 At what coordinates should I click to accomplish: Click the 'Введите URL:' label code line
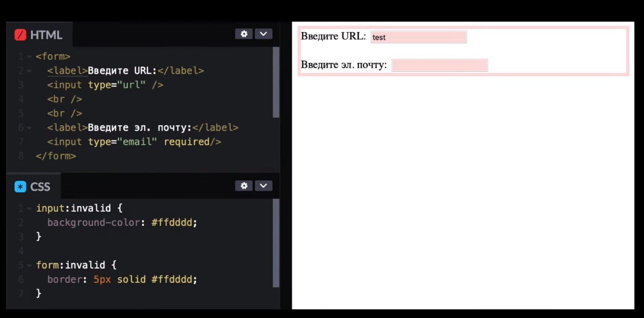coord(125,71)
